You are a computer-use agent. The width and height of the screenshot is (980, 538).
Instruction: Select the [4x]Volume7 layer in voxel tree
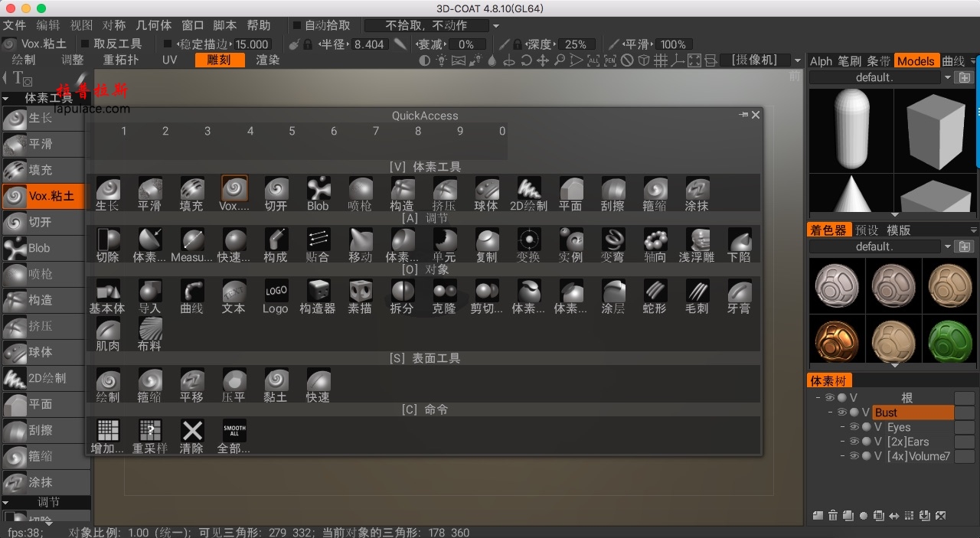[x=918, y=456]
